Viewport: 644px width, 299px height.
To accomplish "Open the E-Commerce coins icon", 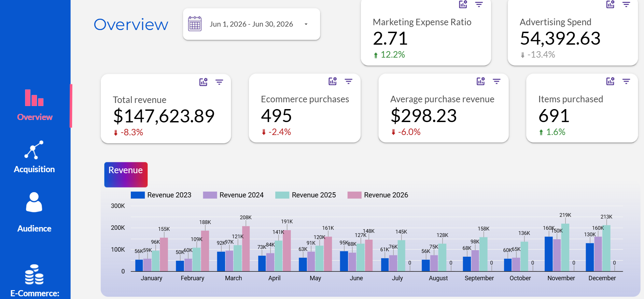I will (x=34, y=274).
